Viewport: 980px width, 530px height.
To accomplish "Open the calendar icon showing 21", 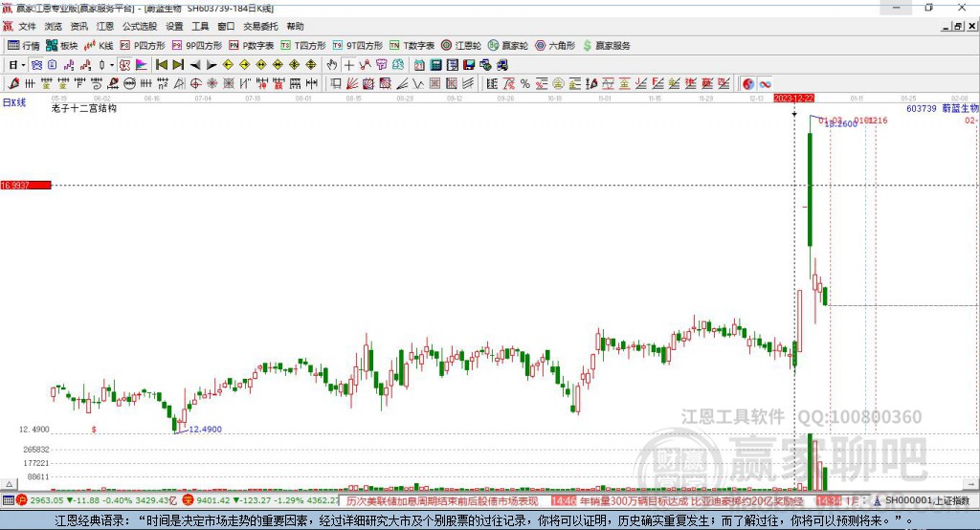I will coord(419,65).
